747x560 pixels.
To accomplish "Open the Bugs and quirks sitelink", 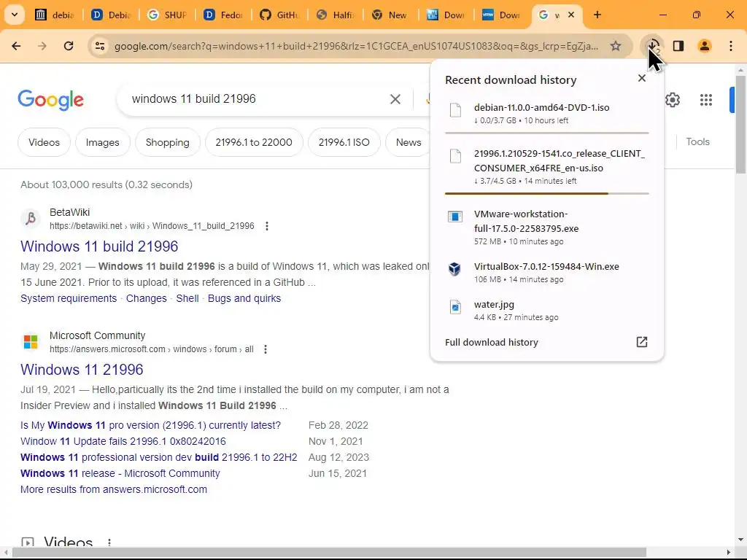I will [244, 298].
